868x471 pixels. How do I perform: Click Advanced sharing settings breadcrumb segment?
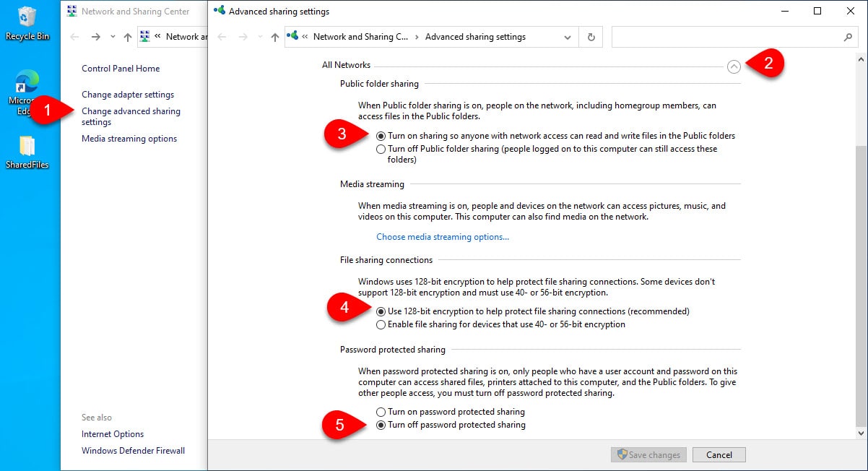pos(475,37)
